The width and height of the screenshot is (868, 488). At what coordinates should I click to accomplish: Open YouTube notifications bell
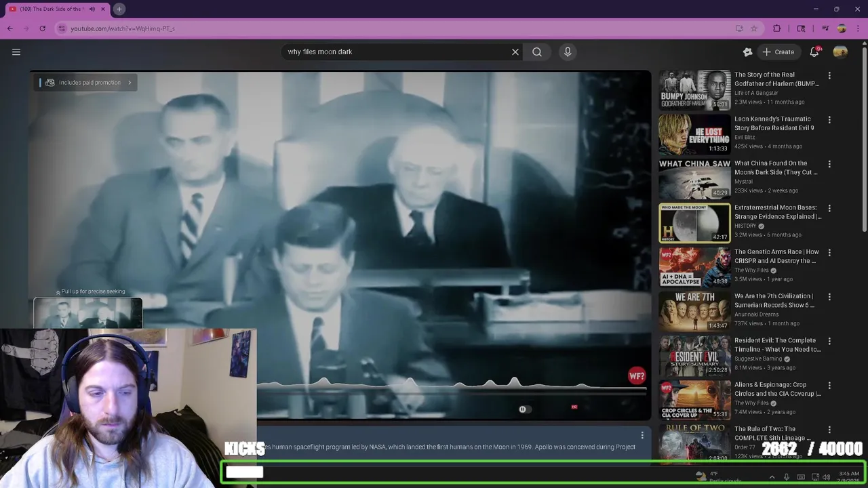tap(814, 52)
